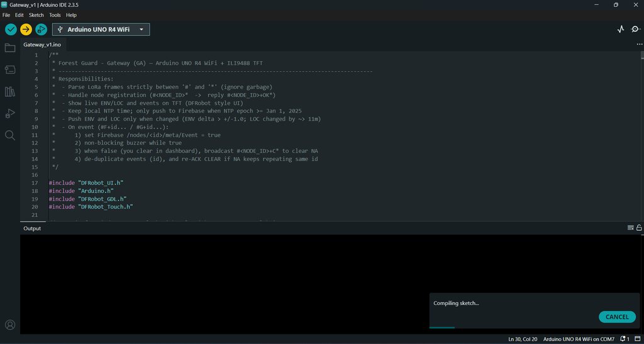The width and height of the screenshot is (644, 344).
Task: Open the user account profile icon
Action: [10, 325]
